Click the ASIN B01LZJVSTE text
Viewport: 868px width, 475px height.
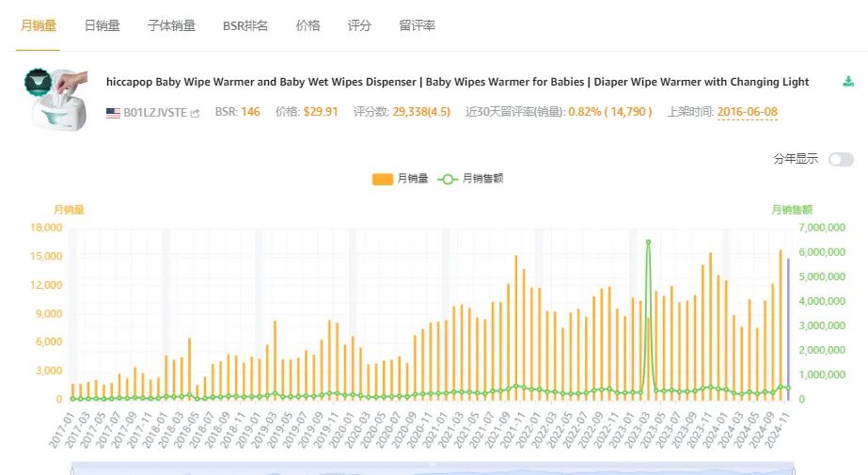coord(155,113)
